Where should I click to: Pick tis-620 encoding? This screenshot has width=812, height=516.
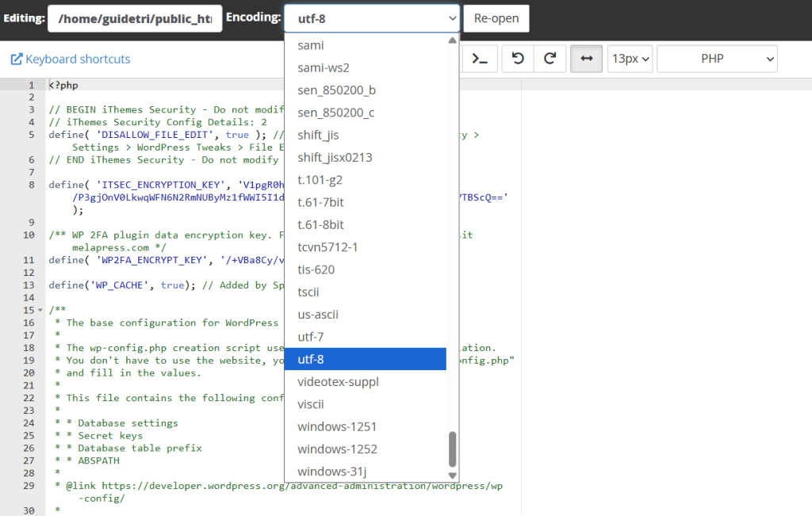(x=365, y=269)
